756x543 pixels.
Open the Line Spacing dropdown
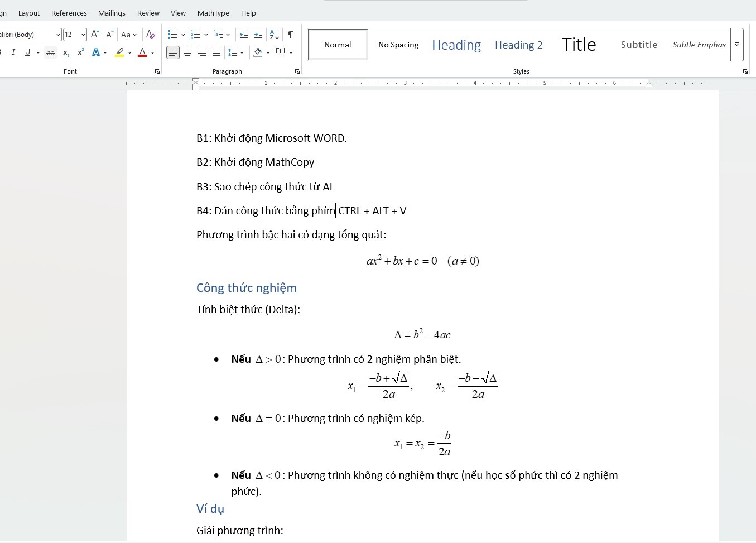pos(237,52)
